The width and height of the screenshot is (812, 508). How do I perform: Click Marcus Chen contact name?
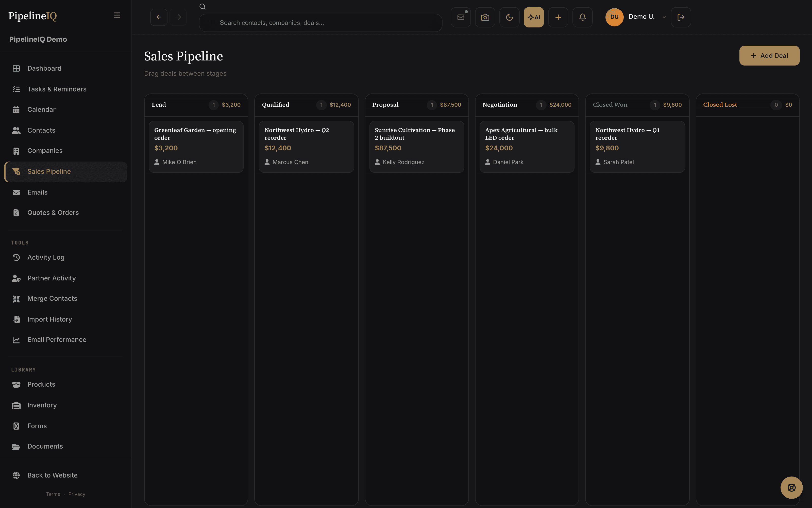coord(290,162)
